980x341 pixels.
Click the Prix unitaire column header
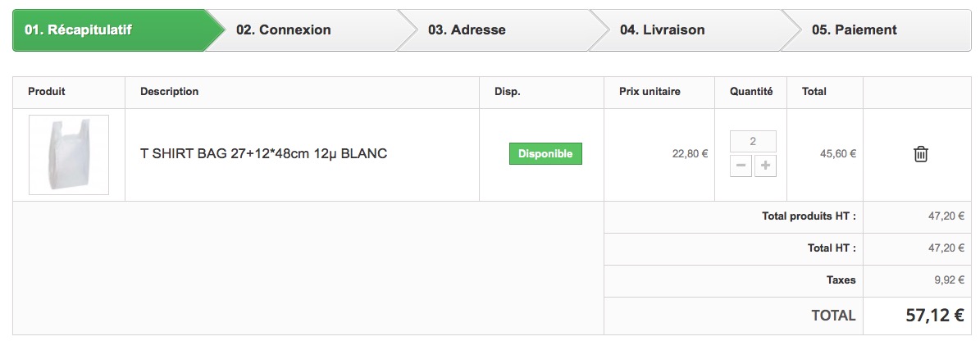(650, 92)
